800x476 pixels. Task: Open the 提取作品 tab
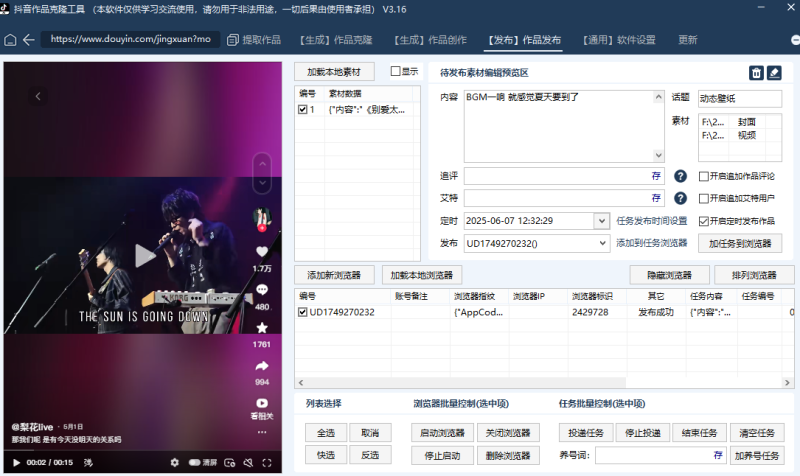pos(254,40)
